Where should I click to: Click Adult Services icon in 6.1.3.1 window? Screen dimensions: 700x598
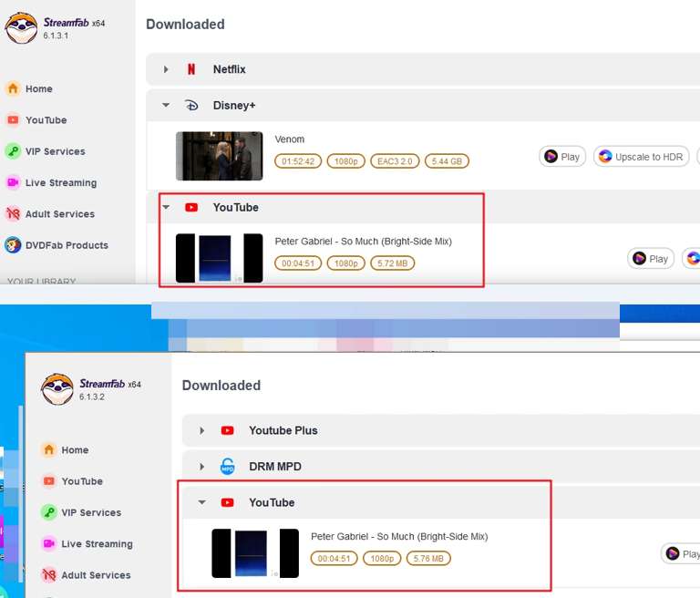(x=13, y=213)
